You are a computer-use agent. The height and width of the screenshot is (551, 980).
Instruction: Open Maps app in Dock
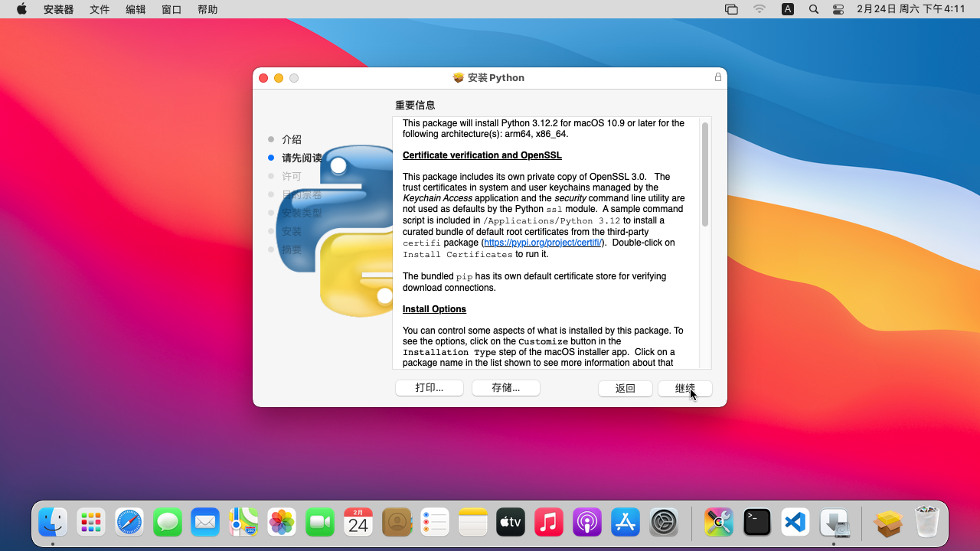click(243, 523)
